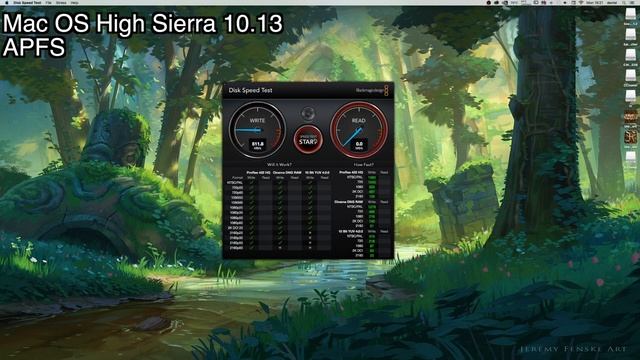Open Spotlight search in menu bar
The image size is (640, 360).
coord(624,2)
